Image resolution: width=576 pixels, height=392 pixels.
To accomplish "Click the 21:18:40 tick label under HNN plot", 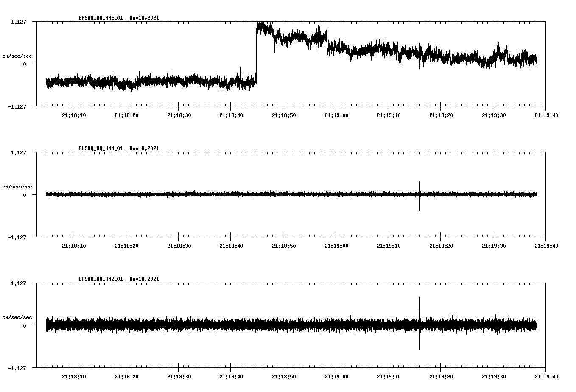I will click(x=231, y=246).
